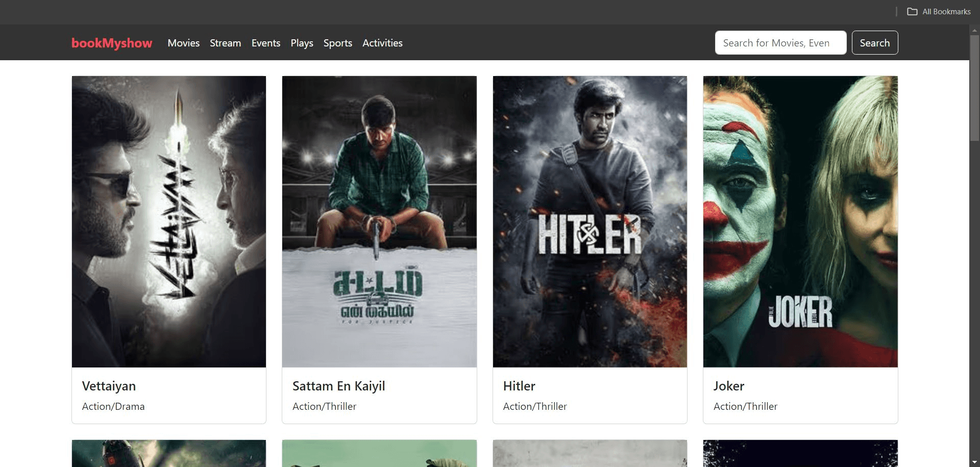Image resolution: width=980 pixels, height=467 pixels.
Task: Select Plays in the navbar
Action: [302, 43]
